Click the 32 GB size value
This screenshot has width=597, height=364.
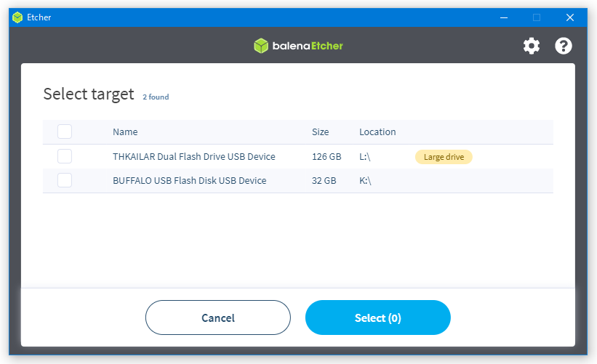pyautogui.click(x=324, y=181)
